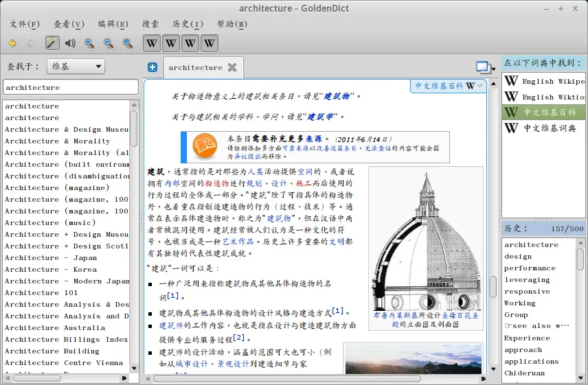Open the 历史(I) menu
Screen dimensions: 588x385
[188, 24]
